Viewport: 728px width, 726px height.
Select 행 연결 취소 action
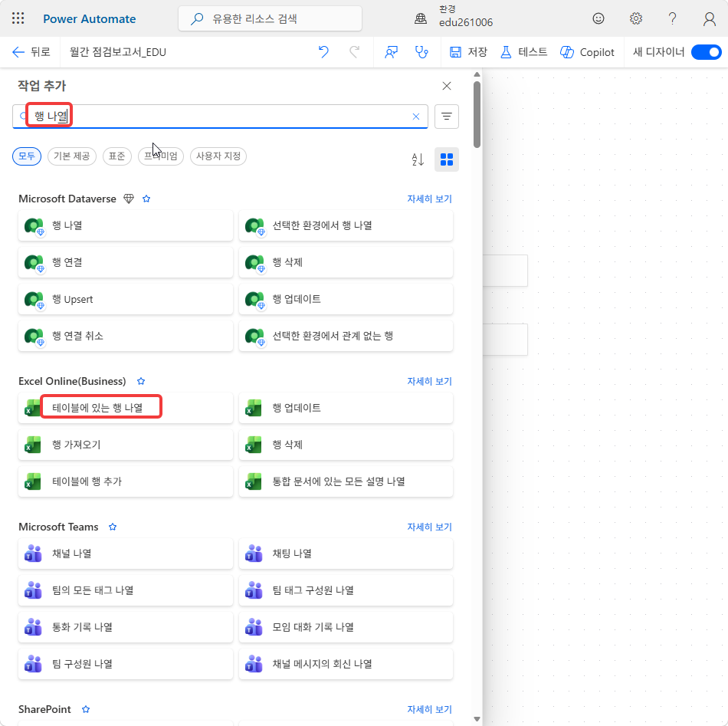[126, 336]
